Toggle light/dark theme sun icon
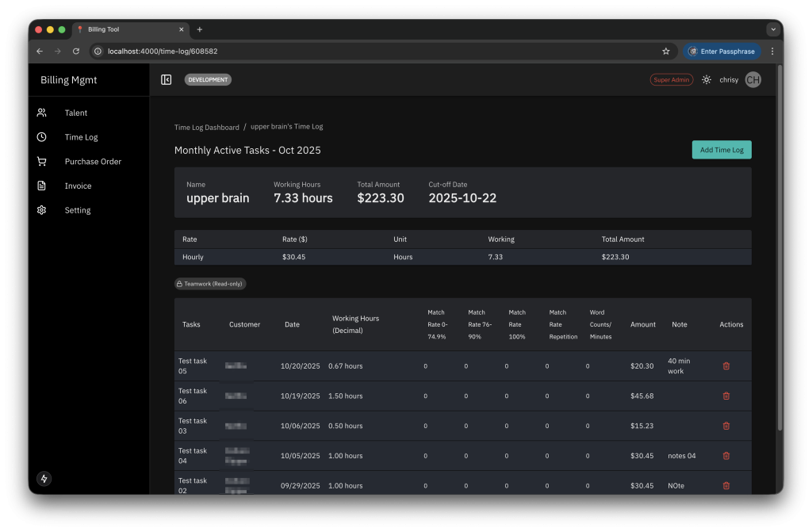812x532 pixels. pyautogui.click(x=707, y=79)
